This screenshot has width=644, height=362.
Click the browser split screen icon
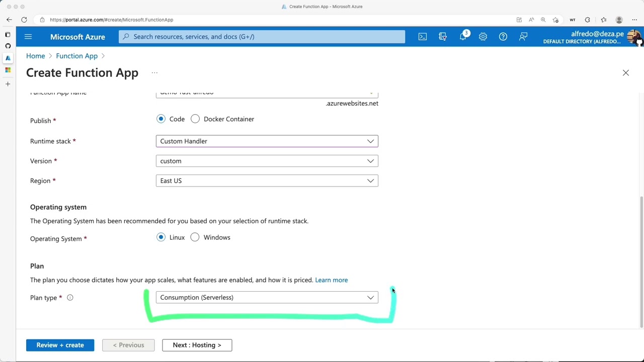click(x=519, y=20)
